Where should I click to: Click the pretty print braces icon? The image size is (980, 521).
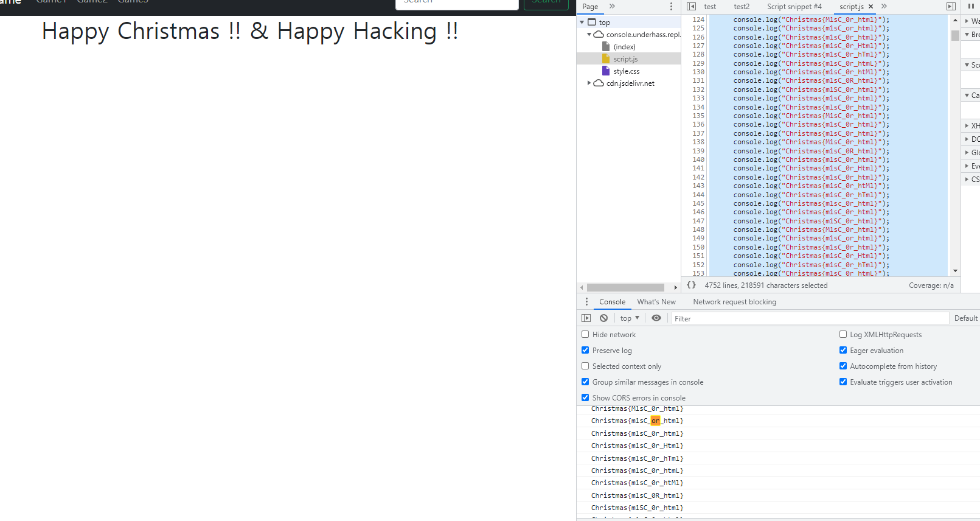[x=692, y=285]
